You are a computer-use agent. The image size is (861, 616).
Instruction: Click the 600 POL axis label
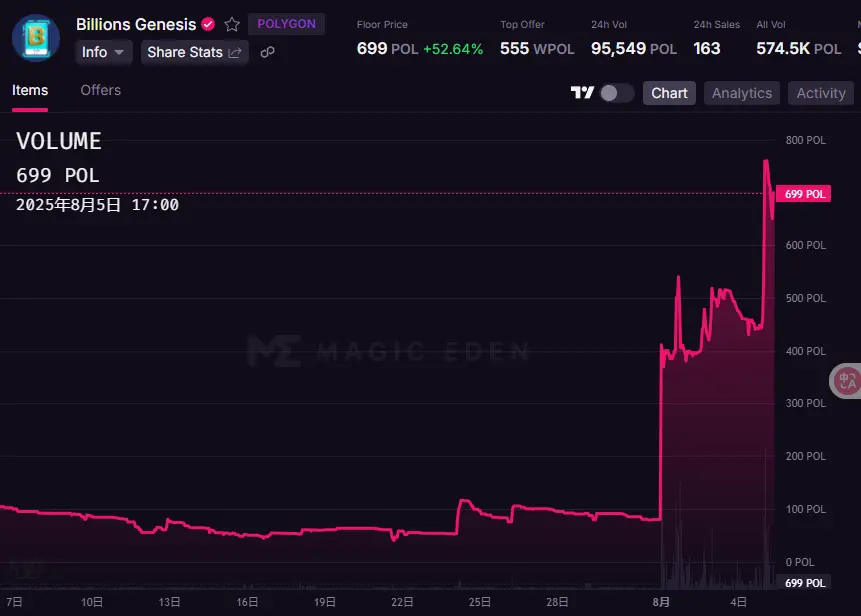tap(806, 245)
